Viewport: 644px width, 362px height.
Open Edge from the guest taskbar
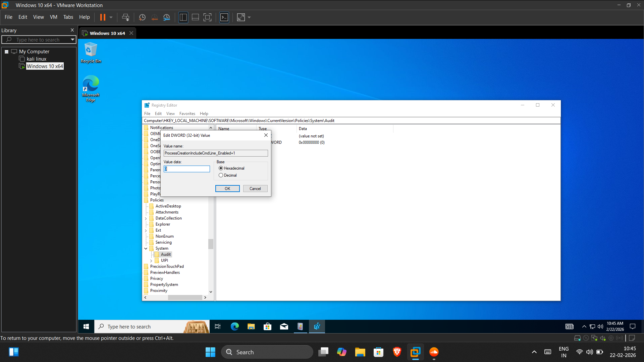click(235, 326)
